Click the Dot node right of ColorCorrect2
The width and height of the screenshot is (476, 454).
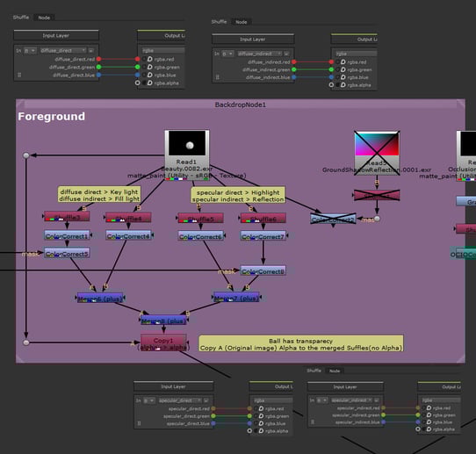(x=377, y=219)
